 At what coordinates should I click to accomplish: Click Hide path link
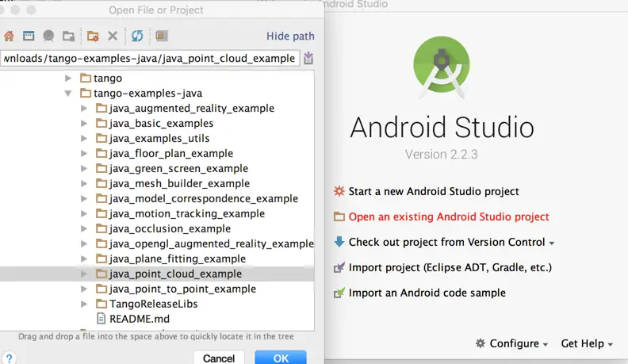tap(290, 36)
